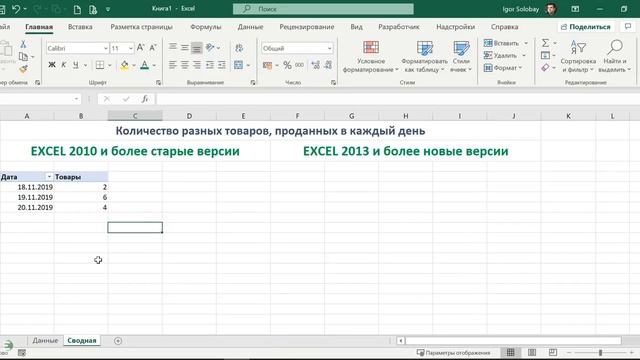Open Условное форматирование menu
The height and width of the screenshot is (360, 640).
(x=371, y=56)
